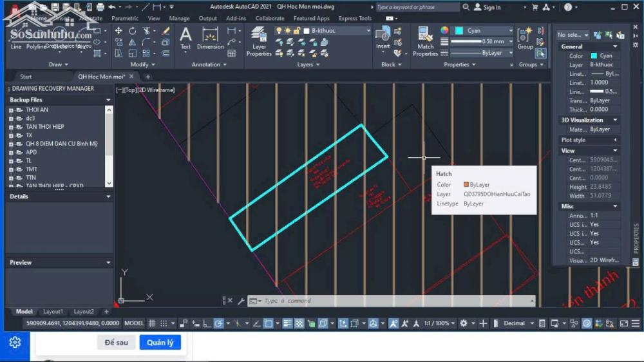The width and height of the screenshot is (644, 362).
Task: Open the Parametric ribbon tab
Action: point(125,19)
